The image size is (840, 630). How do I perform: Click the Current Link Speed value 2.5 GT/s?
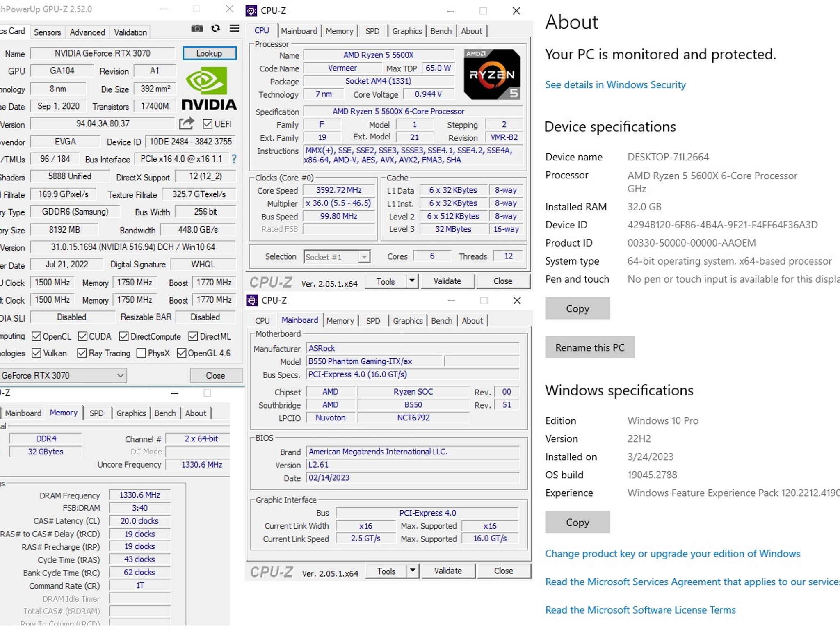365,539
